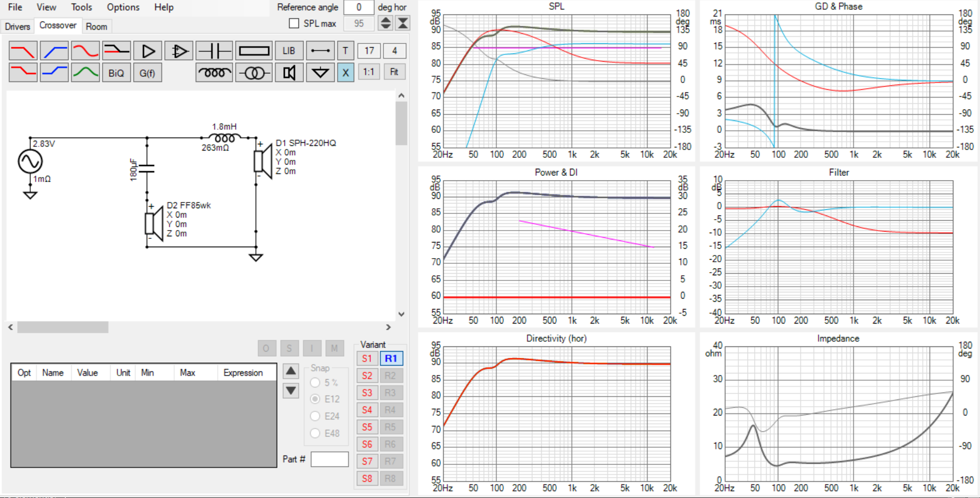Image resolution: width=980 pixels, height=498 pixels.
Task: Click the O optimizer button
Action: [266, 348]
